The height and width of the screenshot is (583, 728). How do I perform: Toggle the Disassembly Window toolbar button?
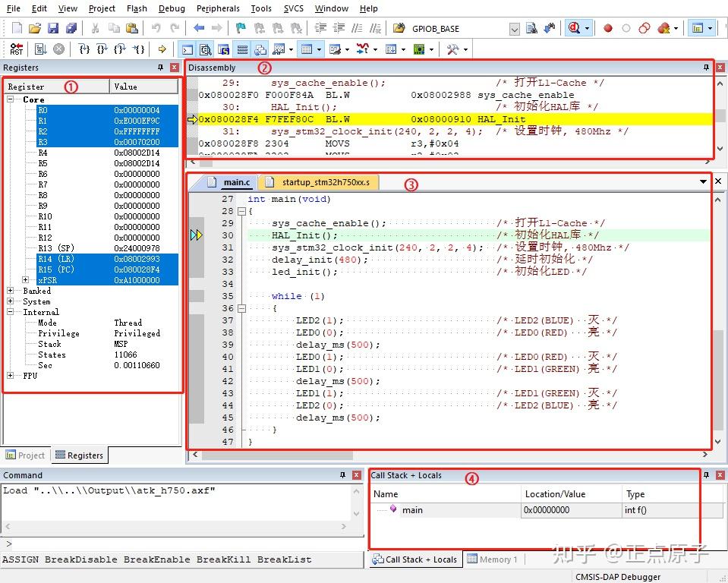point(205,49)
